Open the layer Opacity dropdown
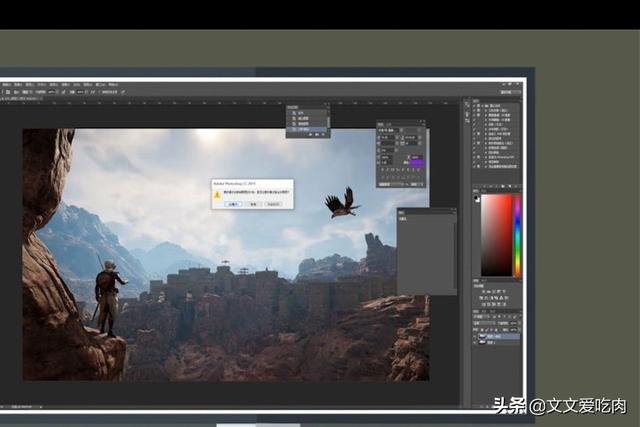Image resolution: width=640 pixels, height=427 pixels. point(519,323)
